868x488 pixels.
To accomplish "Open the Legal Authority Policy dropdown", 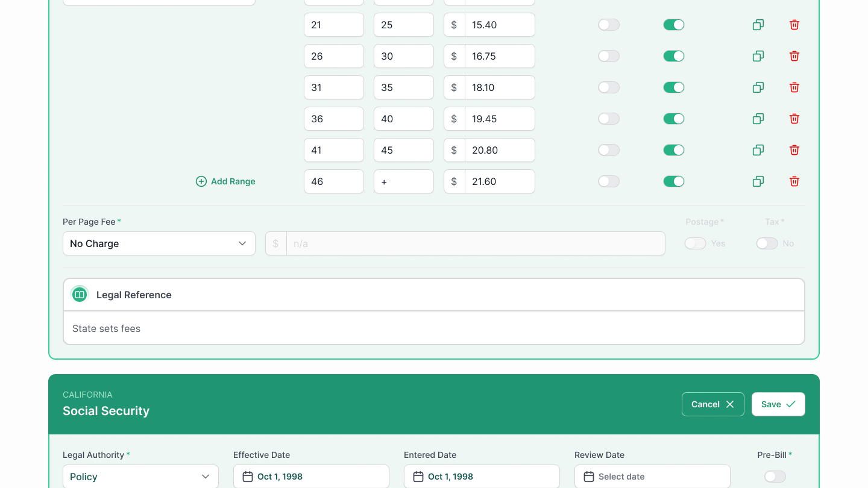I will tap(140, 477).
